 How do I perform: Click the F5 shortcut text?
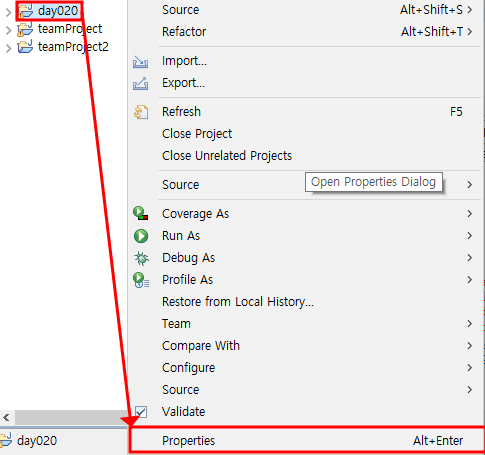456,112
